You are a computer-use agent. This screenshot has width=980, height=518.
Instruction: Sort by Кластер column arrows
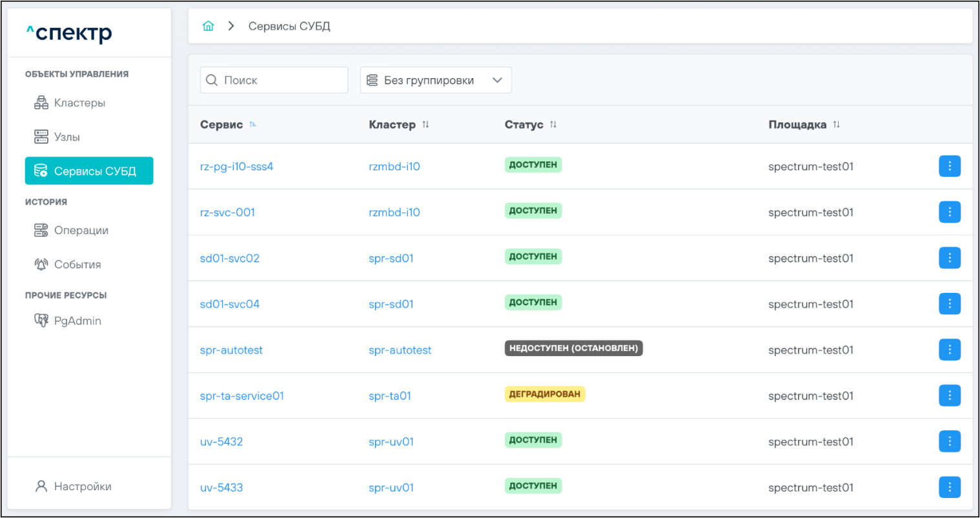click(425, 125)
